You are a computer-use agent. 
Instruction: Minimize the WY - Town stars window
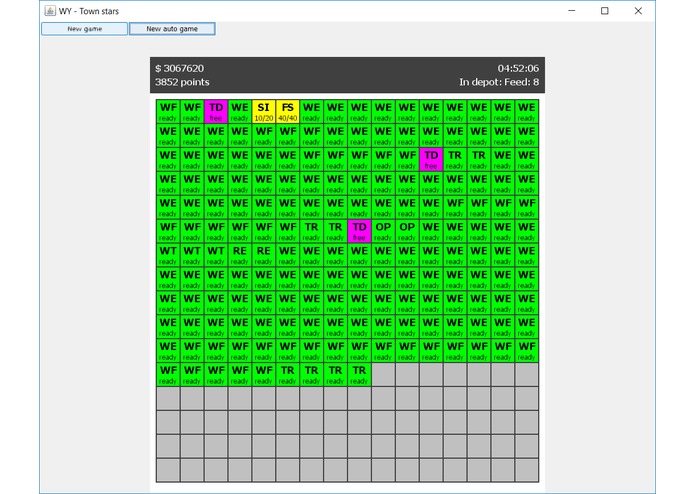tap(572, 11)
